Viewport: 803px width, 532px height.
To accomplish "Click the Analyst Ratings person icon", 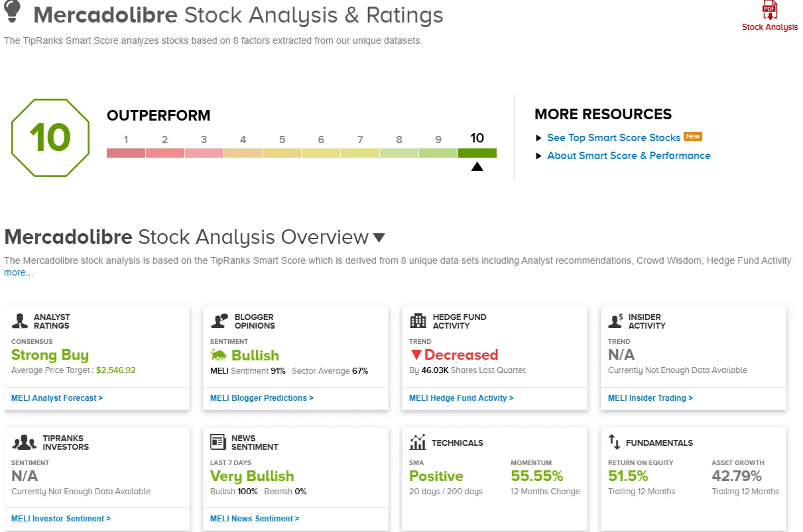I will [x=20, y=321].
